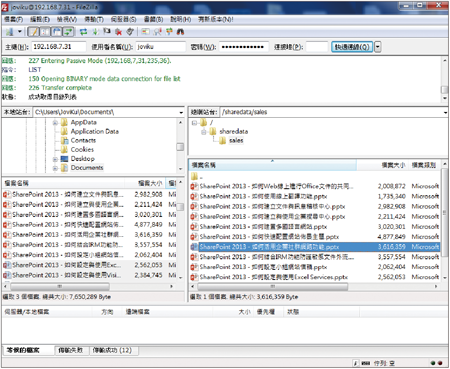This screenshot has width=450, height=369.
Task: Select the highlighted remote file sized 3,616,359
Action: click(x=315, y=247)
